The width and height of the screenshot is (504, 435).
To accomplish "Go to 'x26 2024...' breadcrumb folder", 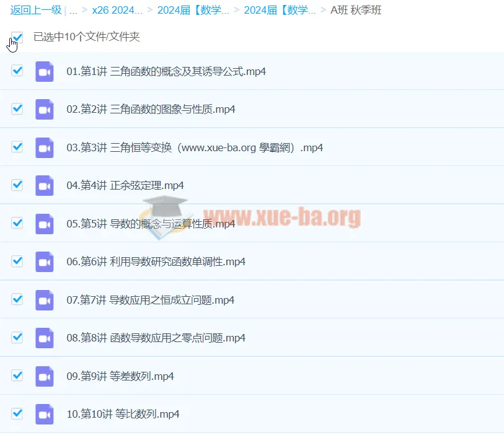I will click(x=117, y=10).
